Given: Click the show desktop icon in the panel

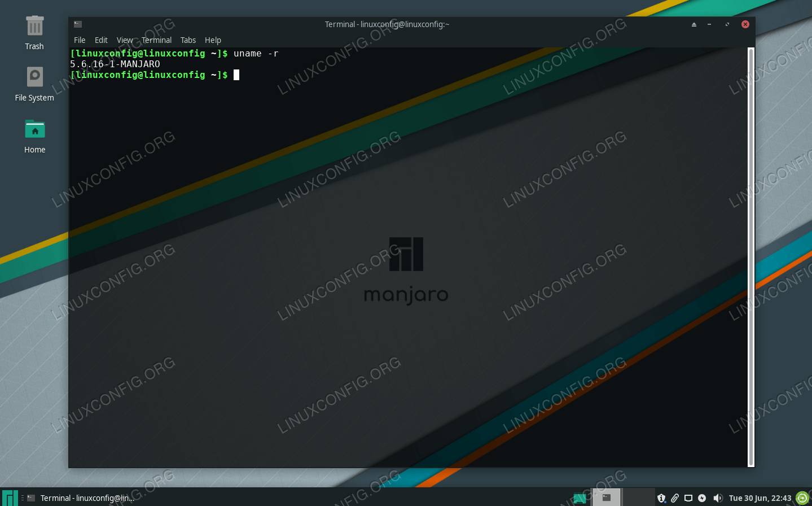Looking at the screenshot, I should coord(580,498).
